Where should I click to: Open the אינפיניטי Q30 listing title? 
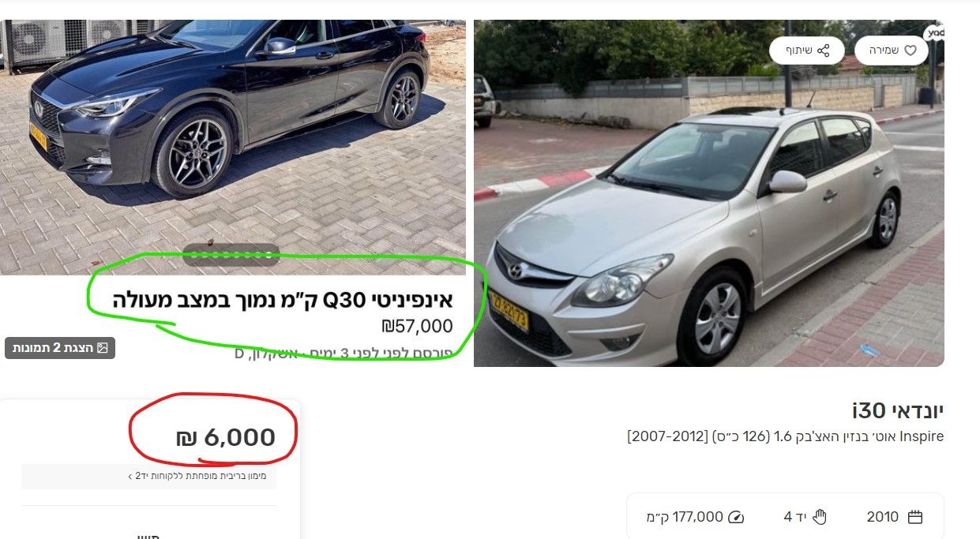pos(282,300)
